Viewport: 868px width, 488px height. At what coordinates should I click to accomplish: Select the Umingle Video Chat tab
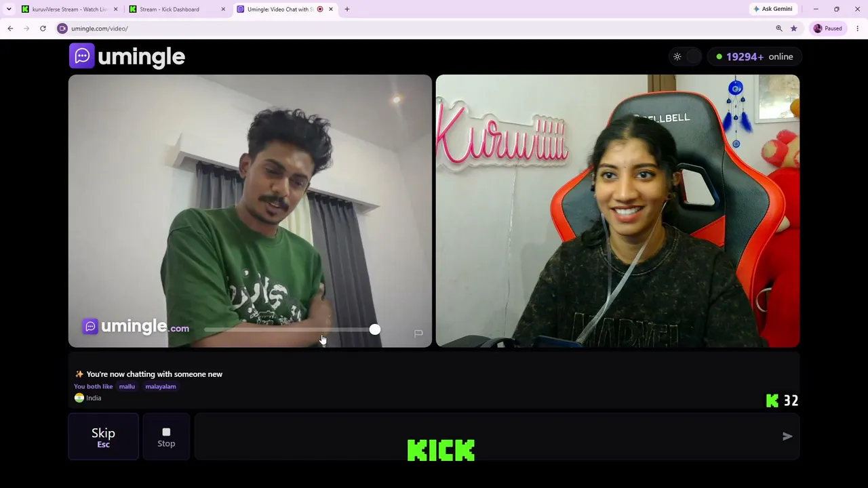pos(285,9)
